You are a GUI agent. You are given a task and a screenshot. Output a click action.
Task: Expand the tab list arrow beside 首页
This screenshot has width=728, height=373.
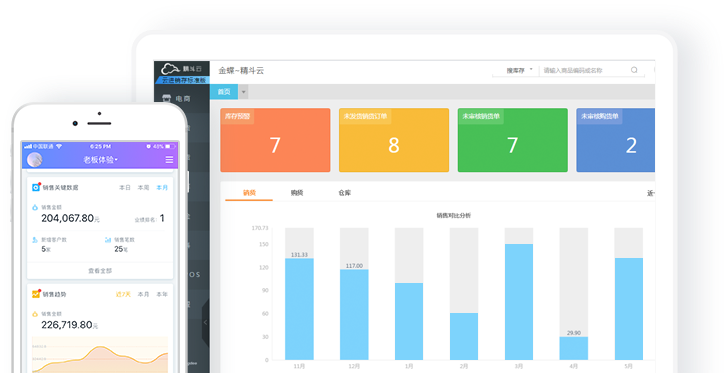coord(243,92)
